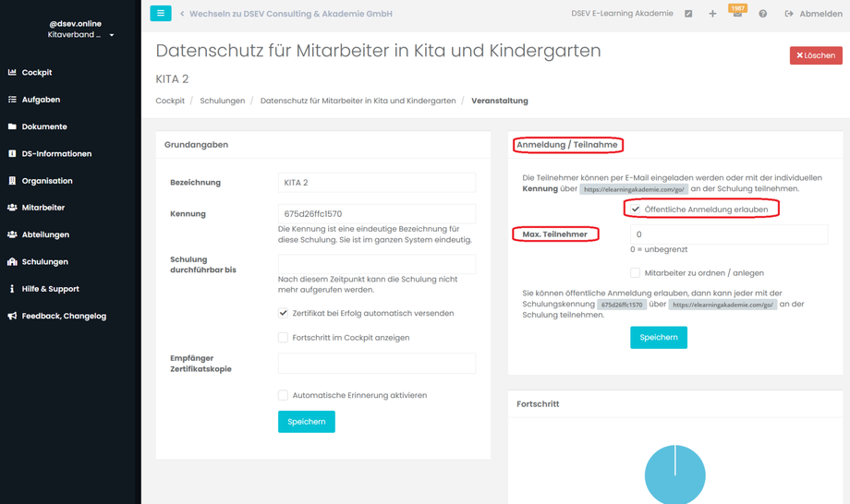Viewport: 850px width, 504px height.
Task: Go back via Wechseln zu DSEV chevron
Action: 183,14
